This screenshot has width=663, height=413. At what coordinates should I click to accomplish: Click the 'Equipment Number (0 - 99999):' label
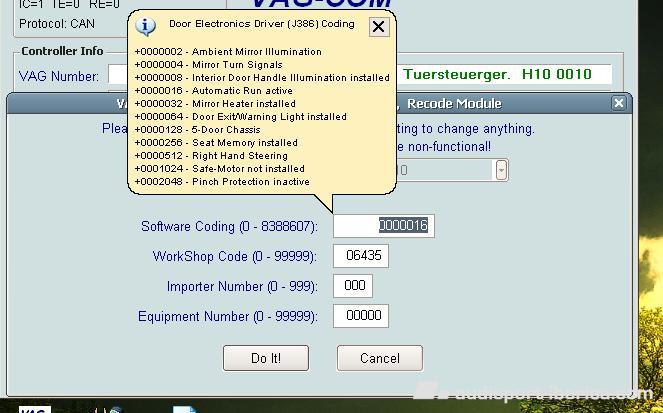point(228,317)
